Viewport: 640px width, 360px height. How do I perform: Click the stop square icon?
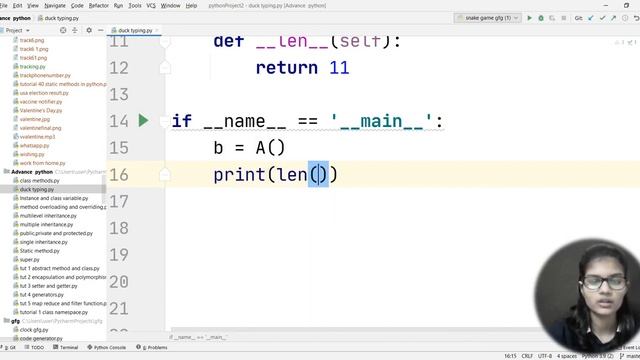[x=564, y=18]
